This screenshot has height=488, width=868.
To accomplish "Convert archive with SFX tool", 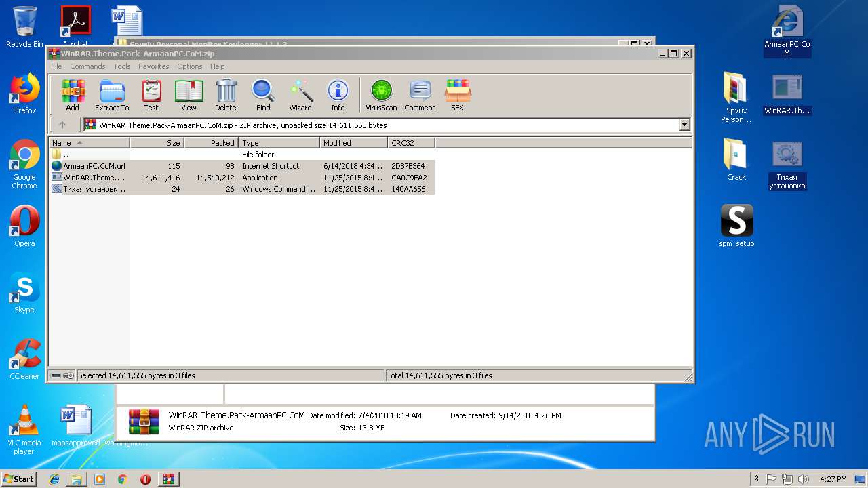I will 458,95.
